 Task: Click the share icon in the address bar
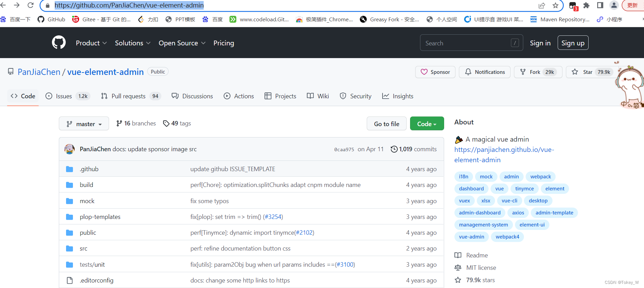pos(542,5)
